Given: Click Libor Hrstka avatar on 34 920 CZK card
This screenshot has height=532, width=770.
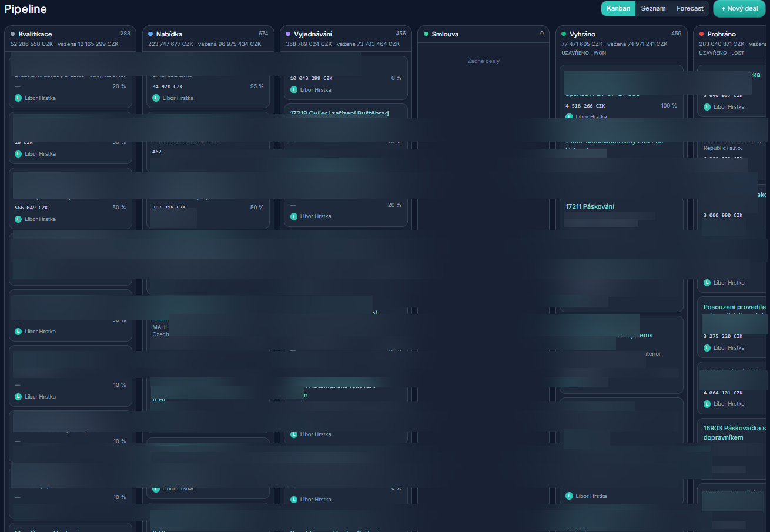Looking at the screenshot, I should coord(156,98).
